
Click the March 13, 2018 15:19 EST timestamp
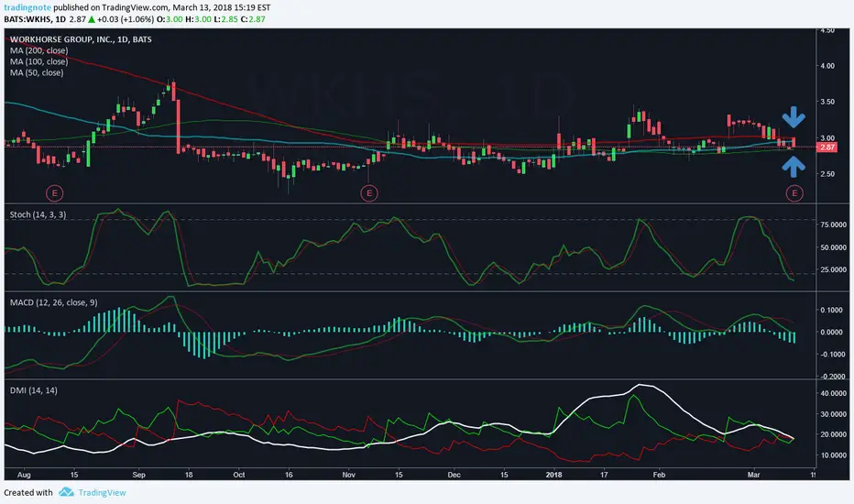coord(221,7)
